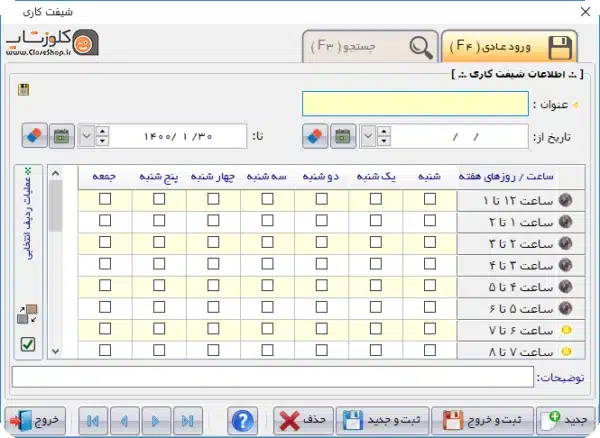
Task: Increase the 'تاریخ از' start date with the up arrow
Action: pyautogui.click(x=383, y=131)
